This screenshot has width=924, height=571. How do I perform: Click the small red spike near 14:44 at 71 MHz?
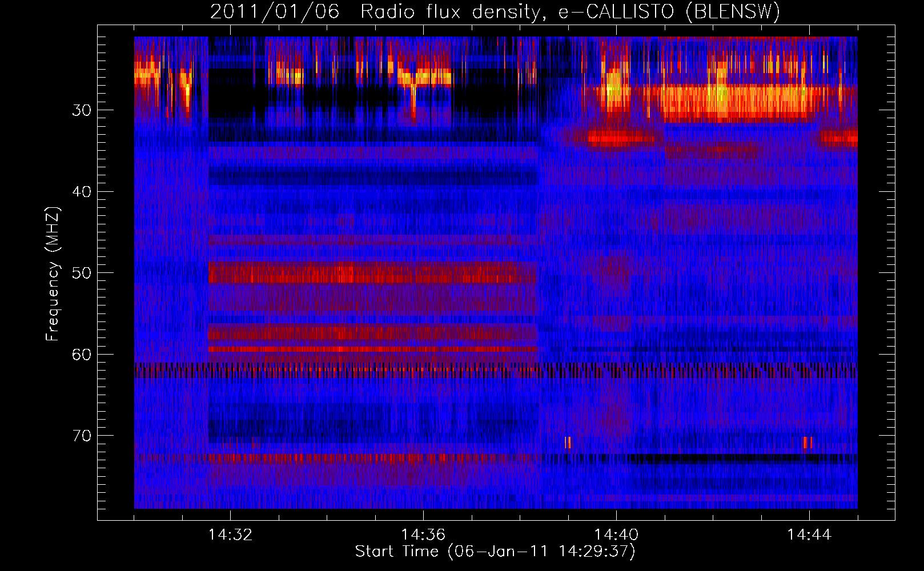pos(808,443)
